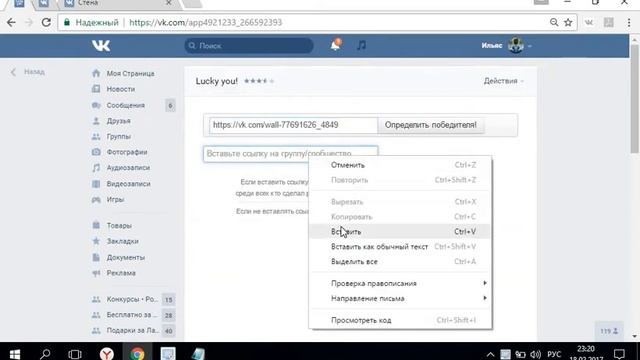The image size is (640, 360).
Task: Expand Проверка правописания submenu
Action: [x=400, y=283]
